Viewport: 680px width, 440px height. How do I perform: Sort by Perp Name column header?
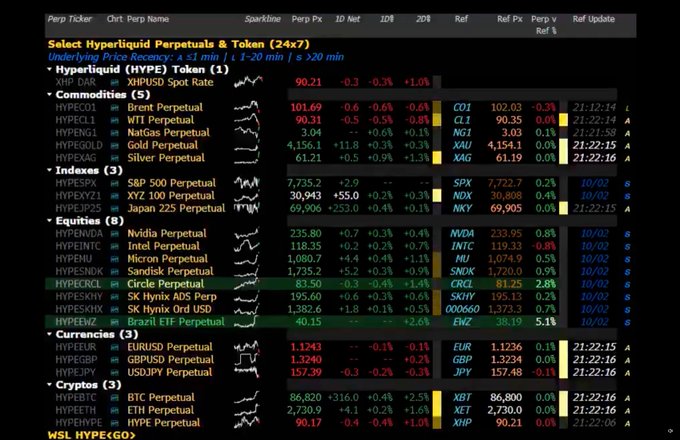coord(148,19)
